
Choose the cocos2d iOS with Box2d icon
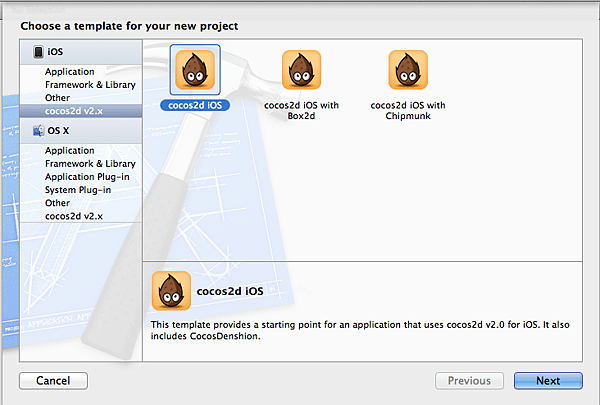click(302, 70)
